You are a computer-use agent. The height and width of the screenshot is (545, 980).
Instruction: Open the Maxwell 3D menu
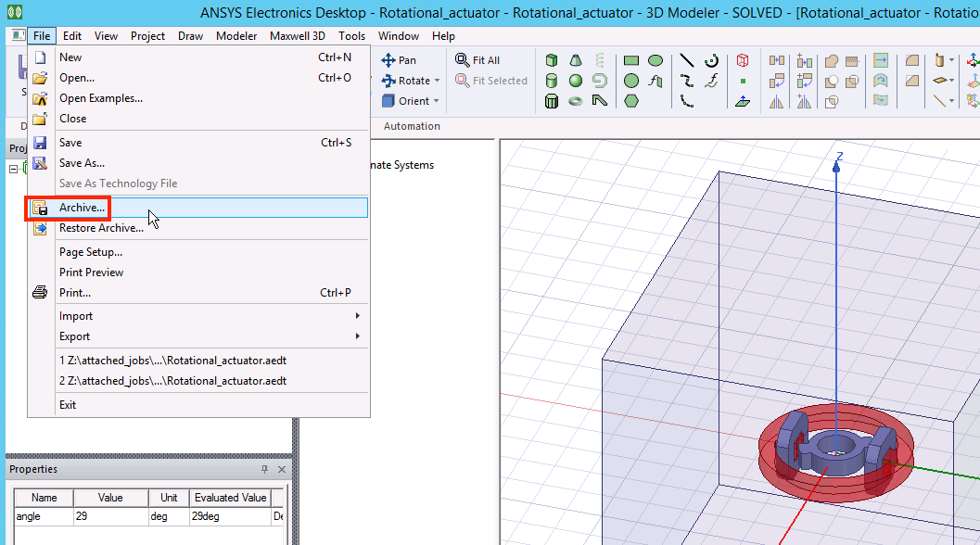tap(297, 36)
